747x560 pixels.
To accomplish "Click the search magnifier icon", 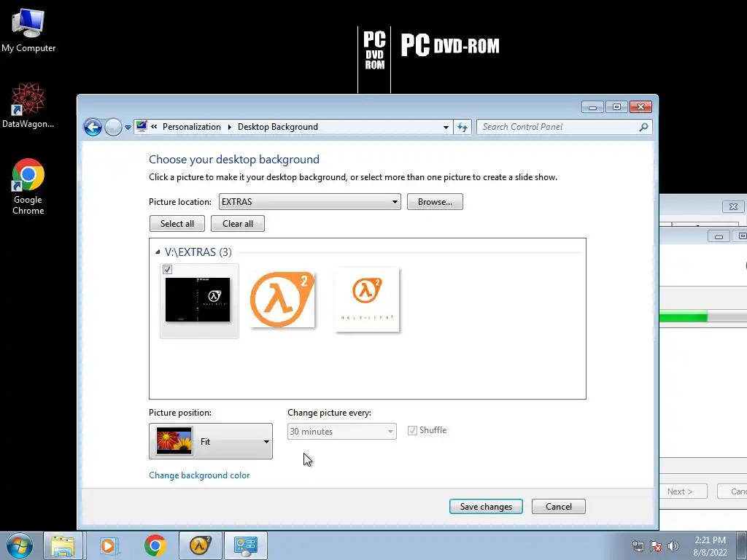I will (x=643, y=127).
